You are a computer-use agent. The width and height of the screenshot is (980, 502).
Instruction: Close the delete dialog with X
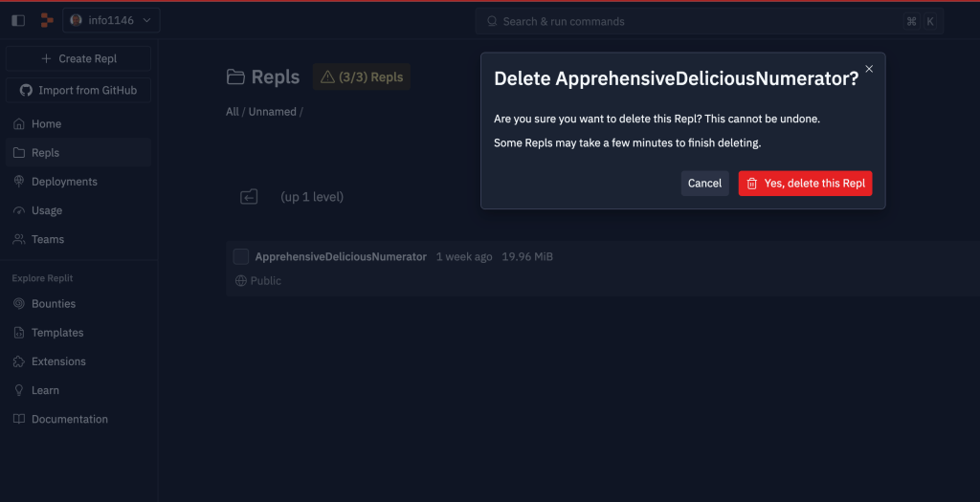(869, 69)
